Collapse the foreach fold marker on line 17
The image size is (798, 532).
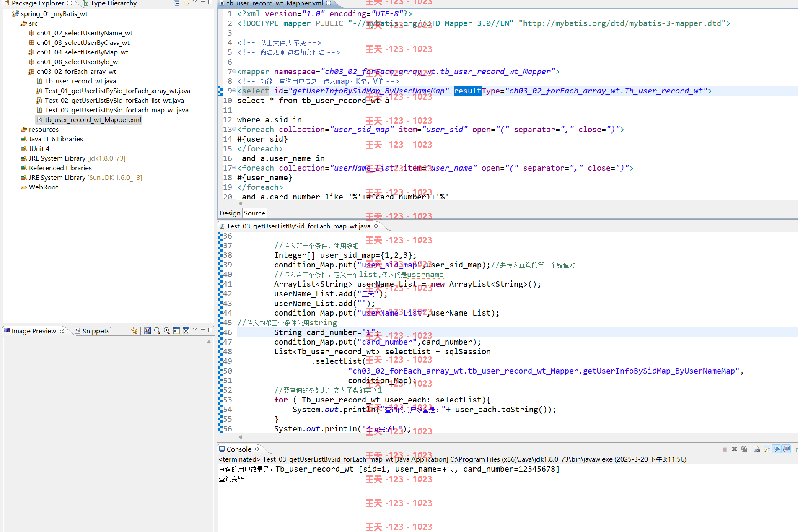point(234,168)
